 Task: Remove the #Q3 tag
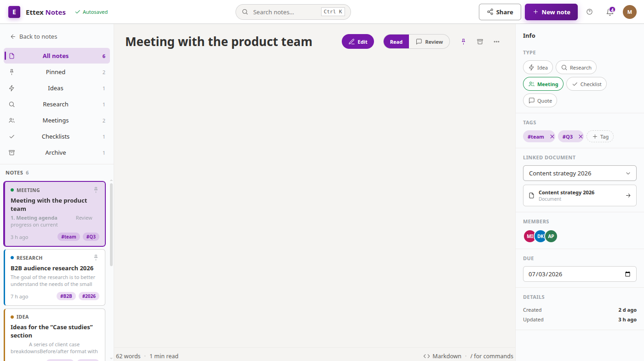[x=581, y=137]
